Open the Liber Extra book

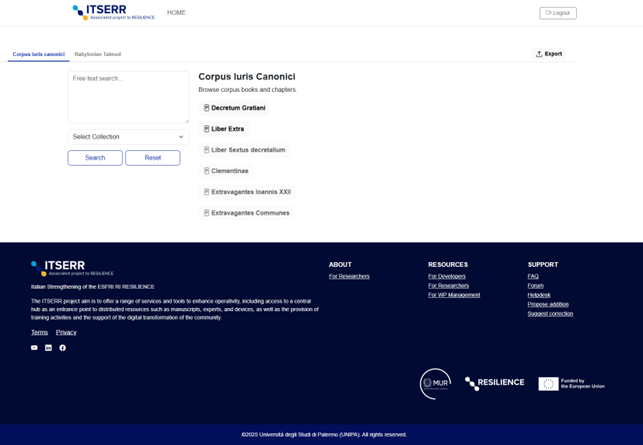click(227, 129)
